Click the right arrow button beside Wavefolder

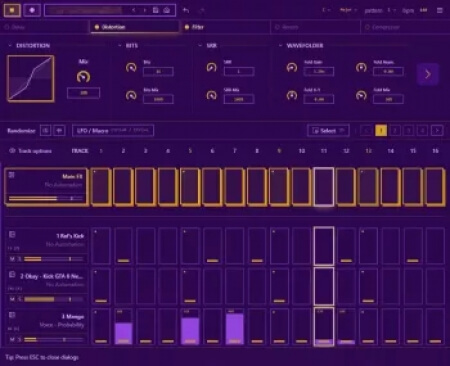coord(428,74)
